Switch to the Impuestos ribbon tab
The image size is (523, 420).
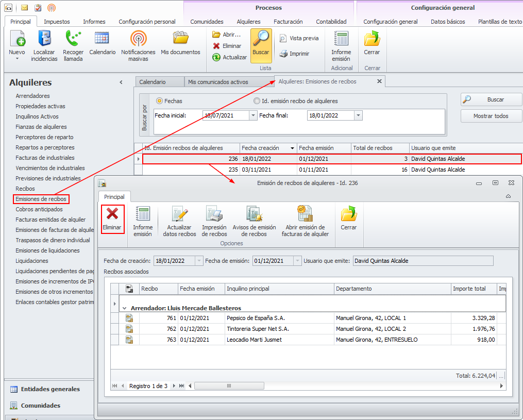point(57,22)
